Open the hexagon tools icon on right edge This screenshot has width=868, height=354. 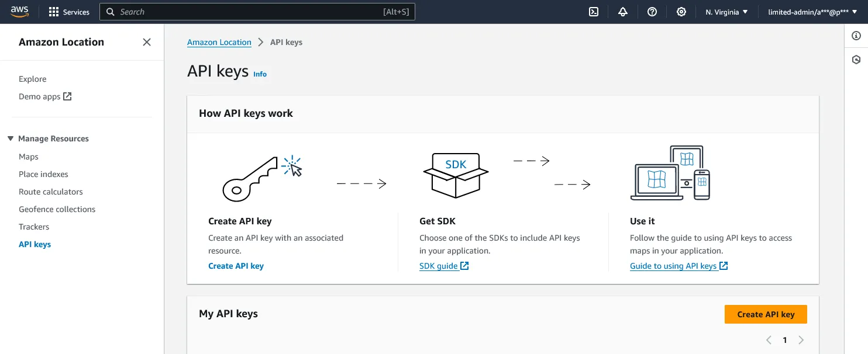coord(856,60)
